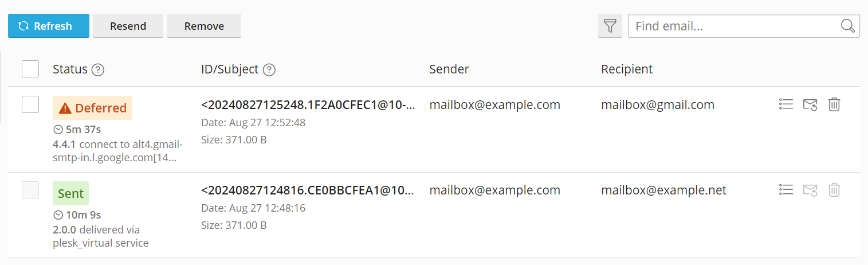868x265 pixels.
Task: Delete the deferred gmail.com message via trash icon
Action: point(834,104)
